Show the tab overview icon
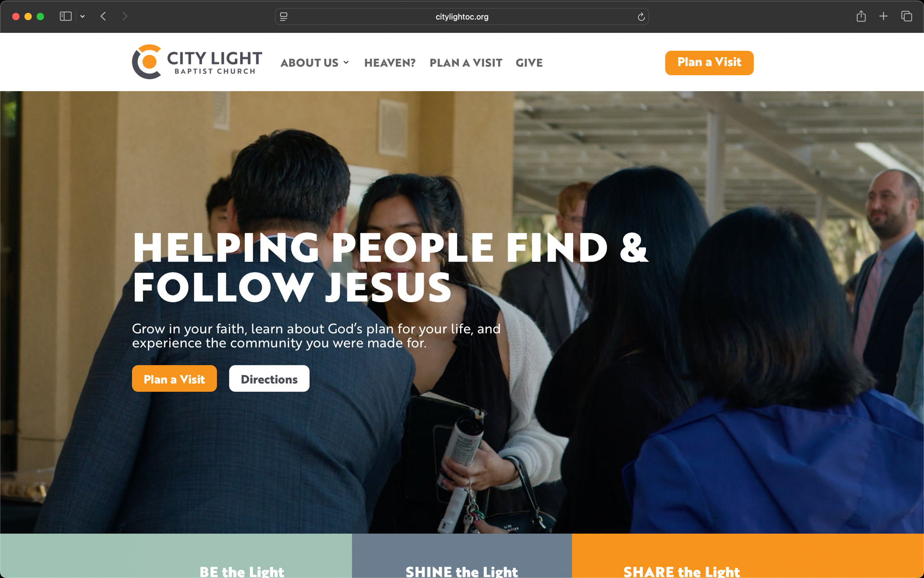The width and height of the screenshot is (924, 578). tap(906, 16)
